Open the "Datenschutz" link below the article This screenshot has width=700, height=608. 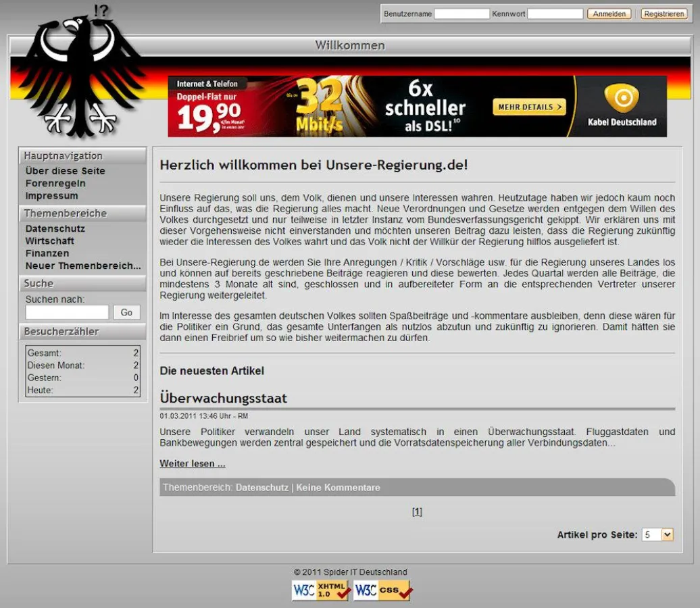[261, 487]
